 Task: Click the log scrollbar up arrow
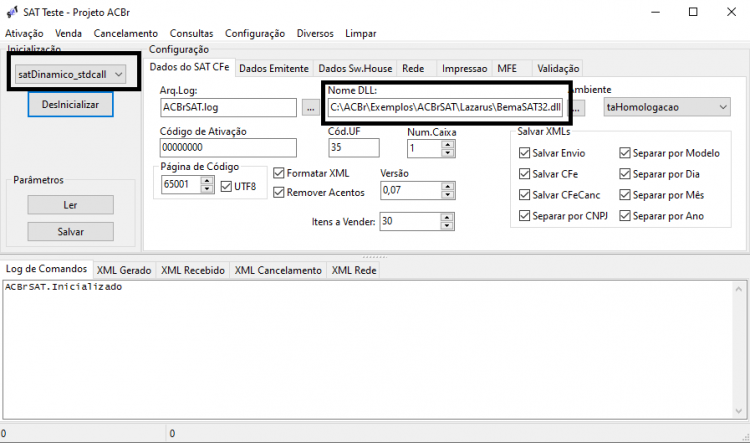[x=739, y=289]
